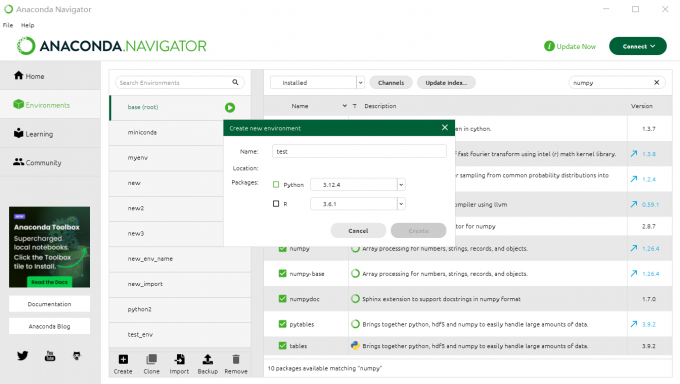Click the Backup upload icon
Screen dimensions: 680x384
pos(207,359)
